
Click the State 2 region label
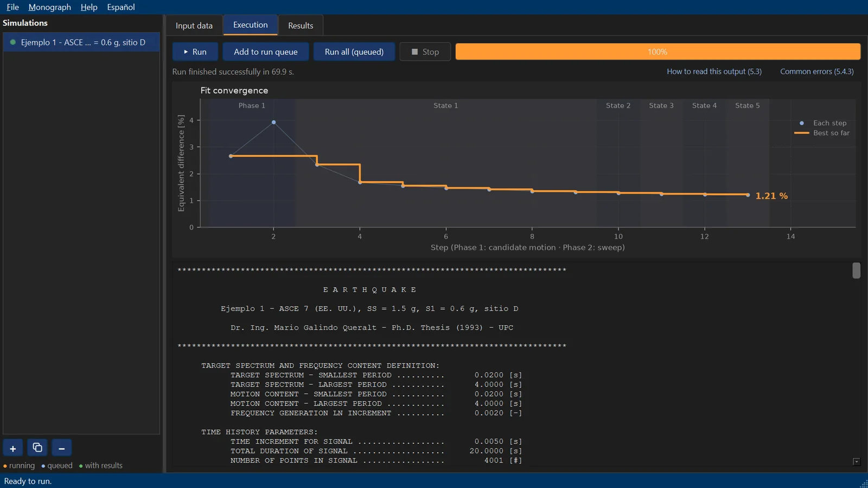(x=618, y=106)
